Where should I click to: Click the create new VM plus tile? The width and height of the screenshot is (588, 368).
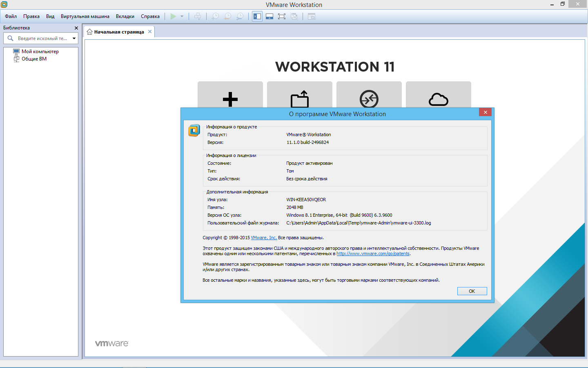230,94
